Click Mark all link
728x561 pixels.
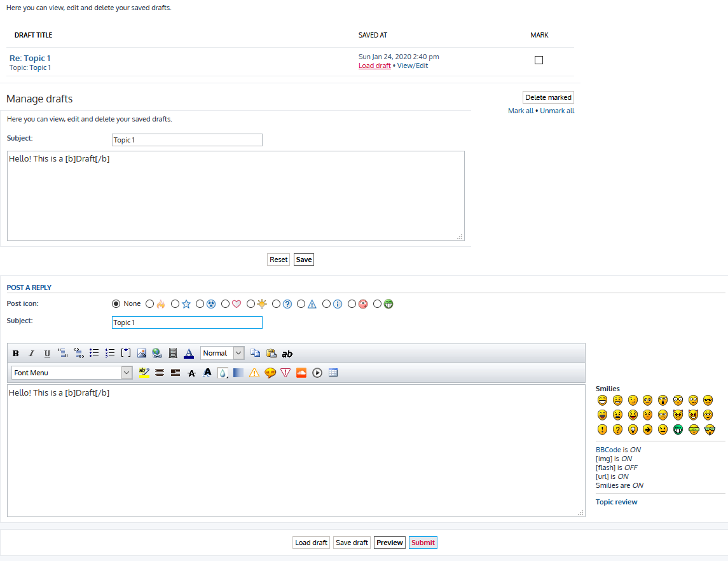coord(521,111)
